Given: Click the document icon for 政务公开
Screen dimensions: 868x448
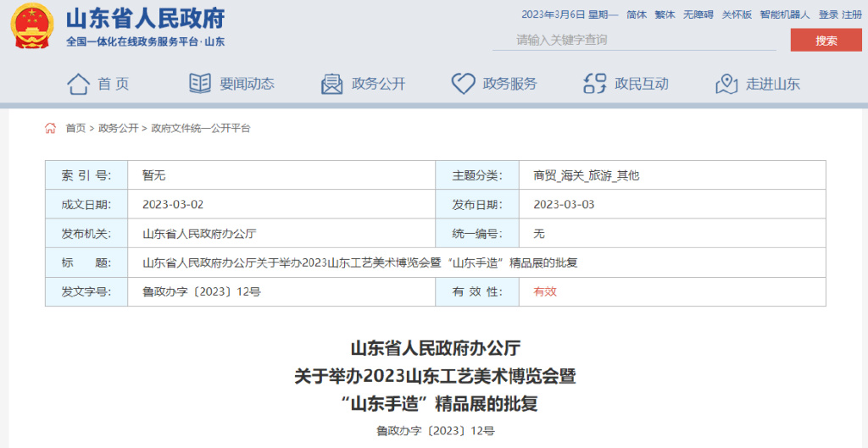Looking at the screenshot, I should tap(331, 84).
